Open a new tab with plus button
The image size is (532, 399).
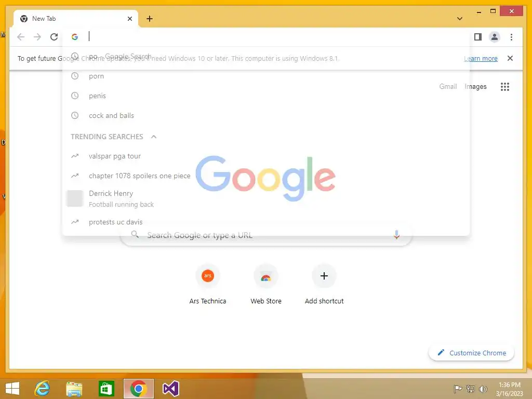(x=150, y=19)
